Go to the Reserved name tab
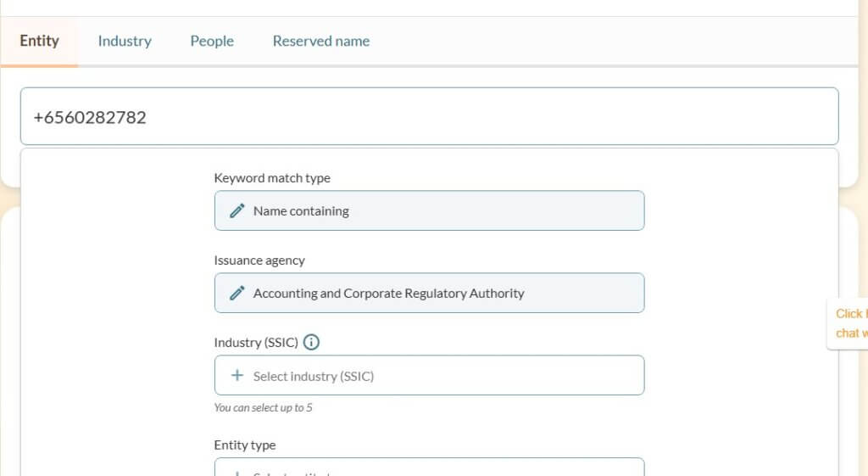868x476 pixels. coord(321,41)
